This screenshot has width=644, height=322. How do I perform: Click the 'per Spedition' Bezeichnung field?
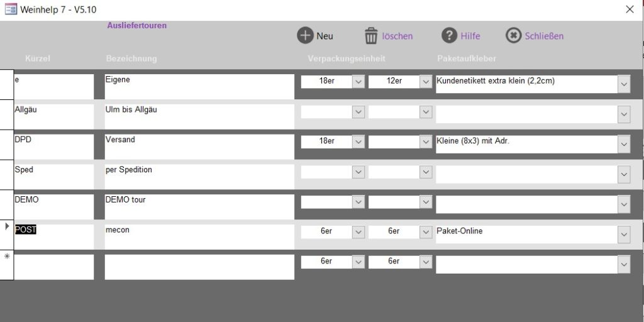pos(199,176)
